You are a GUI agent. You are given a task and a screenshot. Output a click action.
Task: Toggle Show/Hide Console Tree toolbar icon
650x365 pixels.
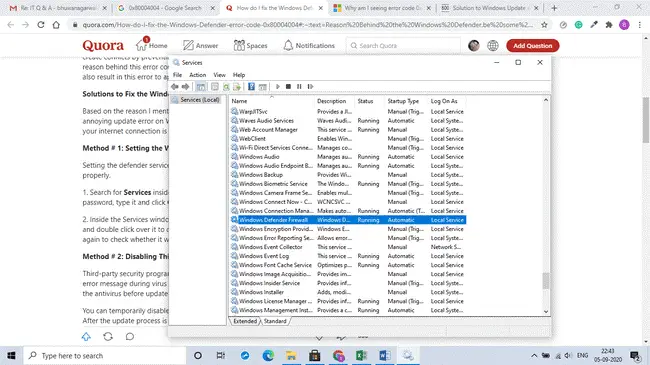coord(201,86)
